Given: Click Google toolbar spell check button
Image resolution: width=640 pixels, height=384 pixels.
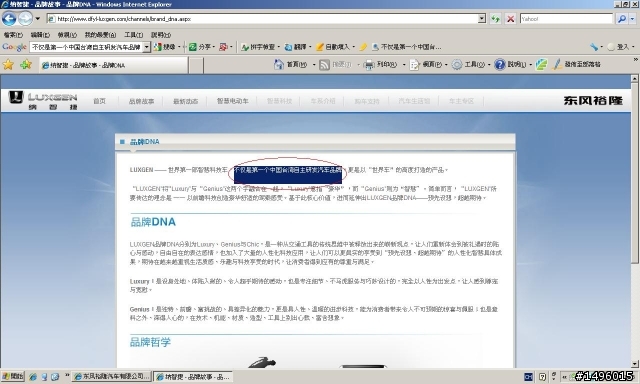Looking at the screenshot, I should pos(259,47).
